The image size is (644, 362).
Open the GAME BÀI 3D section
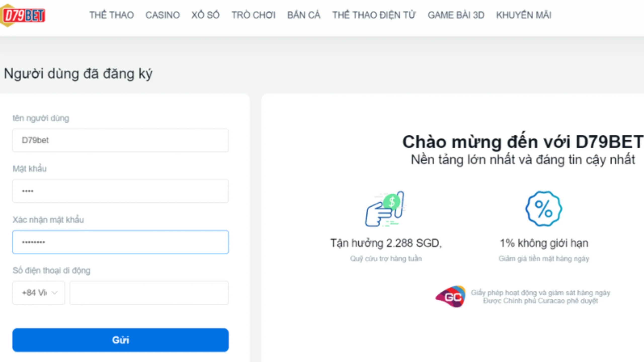tap(456, 15)
